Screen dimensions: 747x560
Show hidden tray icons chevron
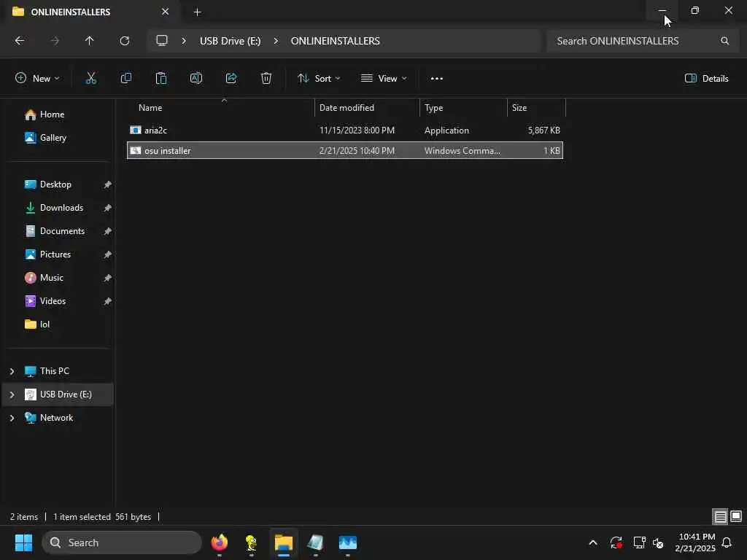pos(592,542)
